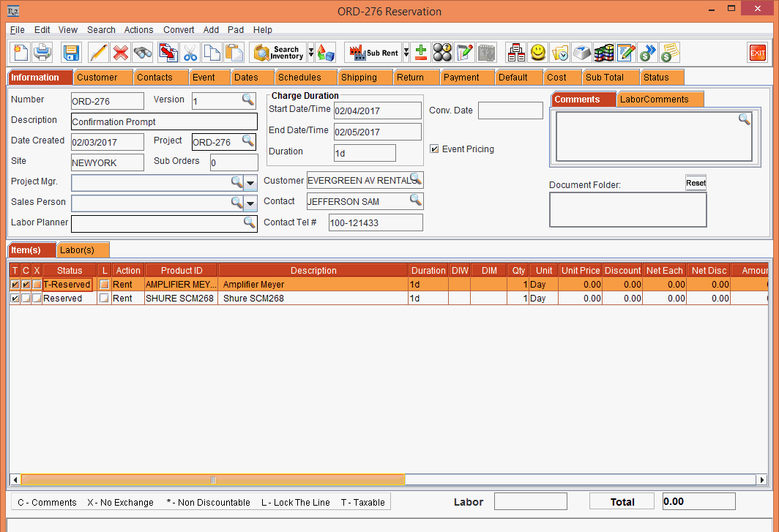Click the horizontal scrollbar of items grid
This screenshot has height=532, width=779.
212,480
